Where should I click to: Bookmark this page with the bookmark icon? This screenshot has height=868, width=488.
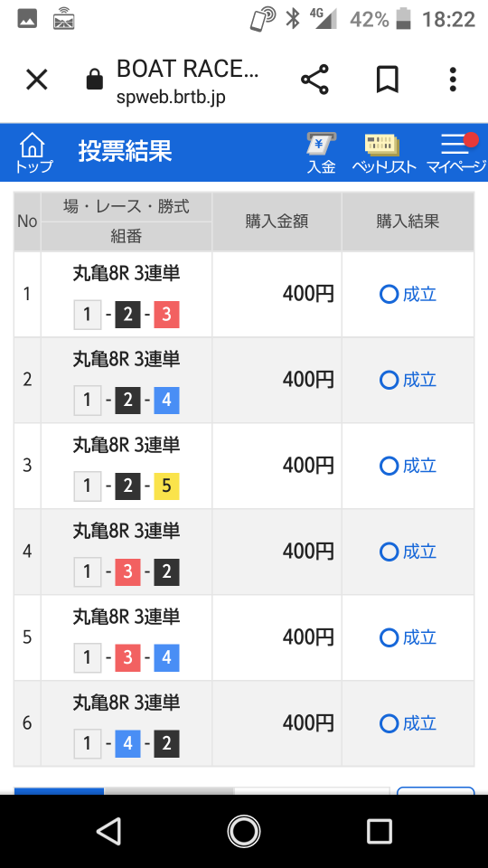tap(388, 80)
